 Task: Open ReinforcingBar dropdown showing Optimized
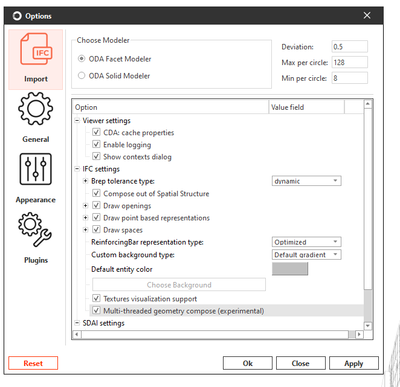(x=307, y=242)
